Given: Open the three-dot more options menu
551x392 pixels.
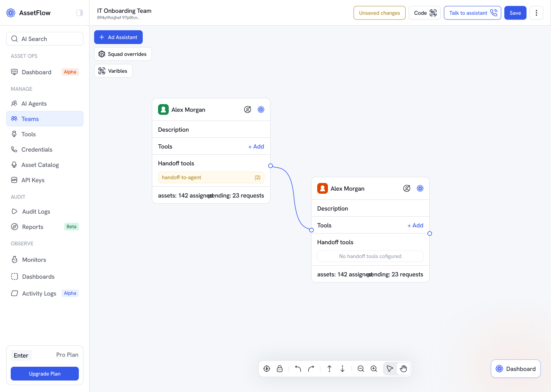Looking at the screenshot, I should (536, 13).
